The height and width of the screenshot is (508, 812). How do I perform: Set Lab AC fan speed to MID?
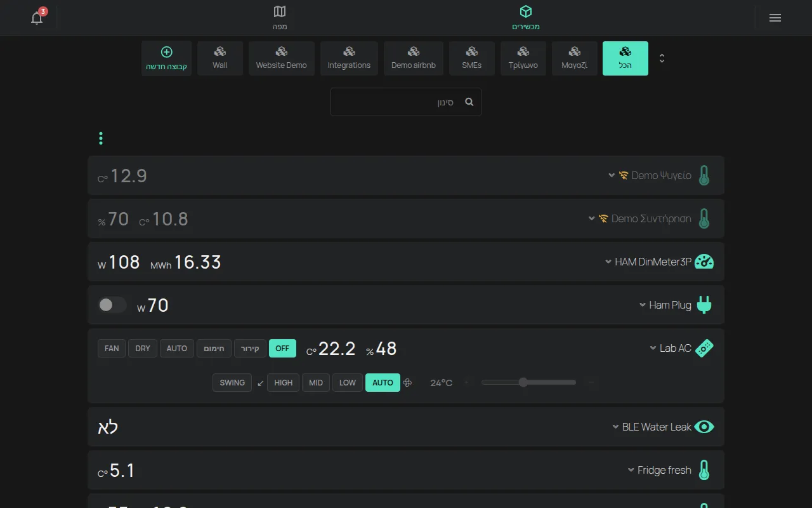(316, 382)
